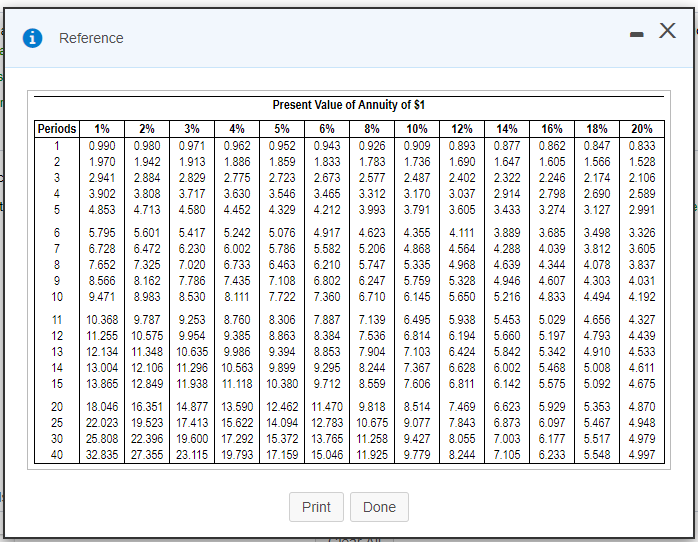Click cell value 0.833 in 20% column
Viewport: 698px width, 542px height.
pos(641,146)
